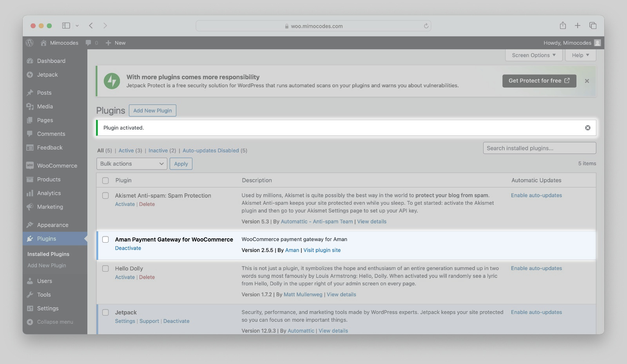This screenshot has width=627, height=364.
Task: Expand the Screen Options panel
Action: click(x=534, y=55)
